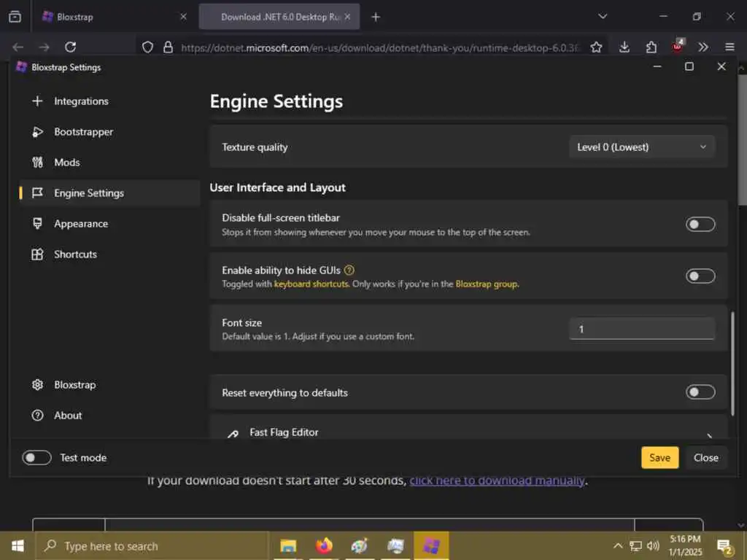Open the browser recent browsing icon
Viewport: 747px width, 560px height.
[x=15, y=17]
